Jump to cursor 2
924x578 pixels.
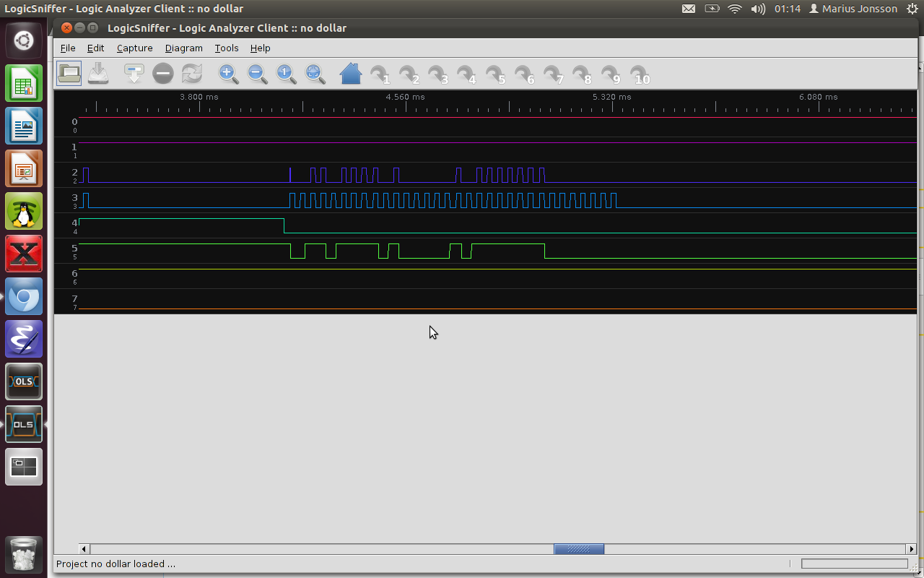409,74
